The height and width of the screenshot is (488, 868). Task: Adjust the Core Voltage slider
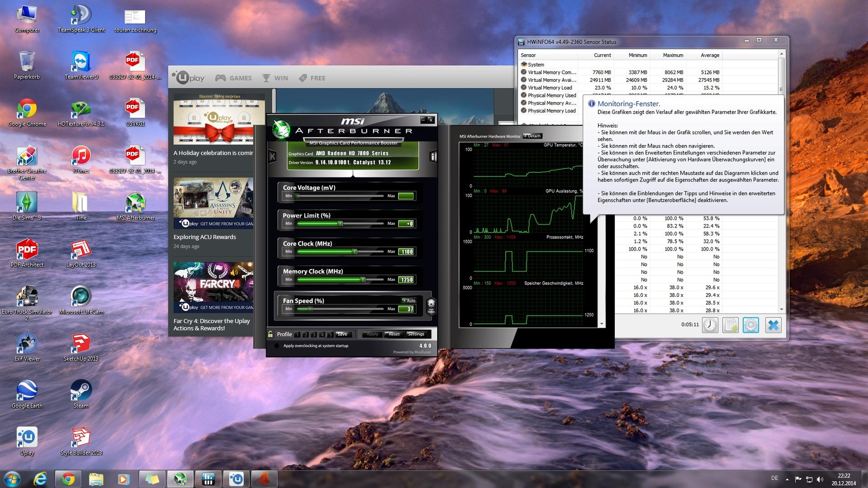pos(340,196)
